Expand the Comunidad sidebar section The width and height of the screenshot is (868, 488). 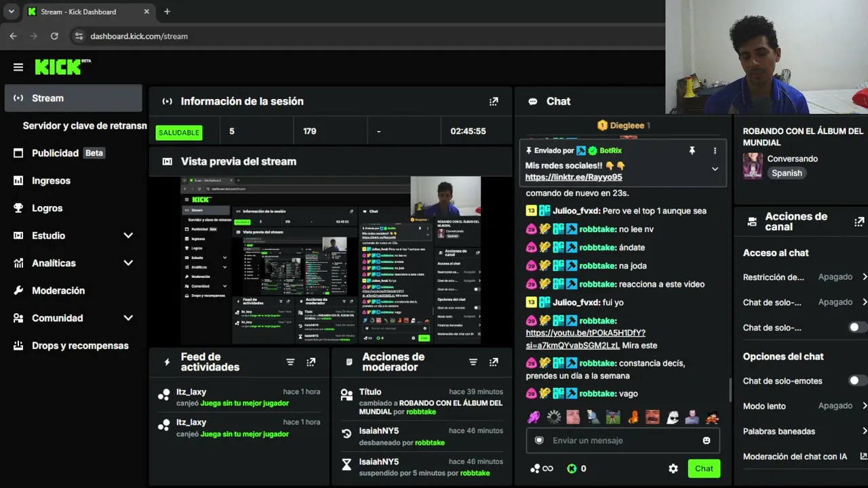128,318
